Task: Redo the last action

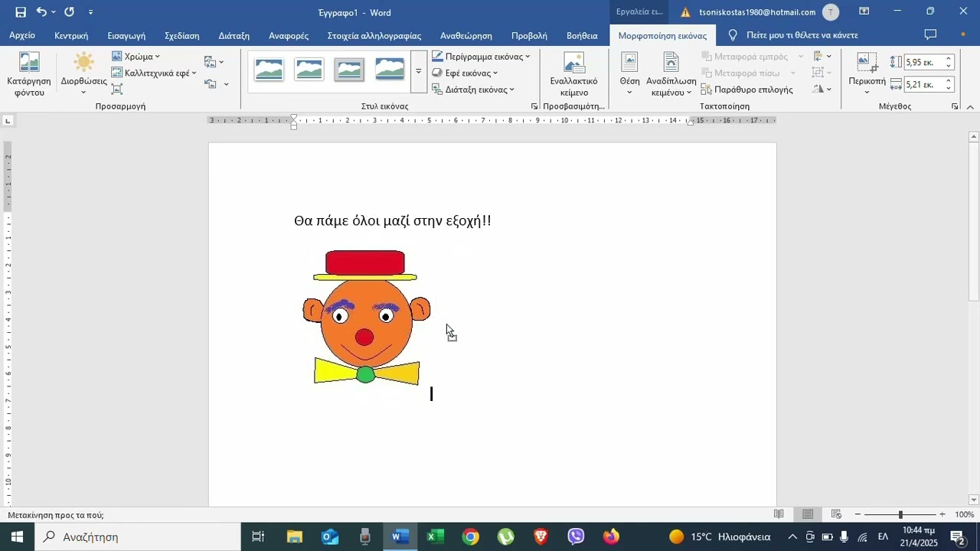Action: [x=70, y=12]
